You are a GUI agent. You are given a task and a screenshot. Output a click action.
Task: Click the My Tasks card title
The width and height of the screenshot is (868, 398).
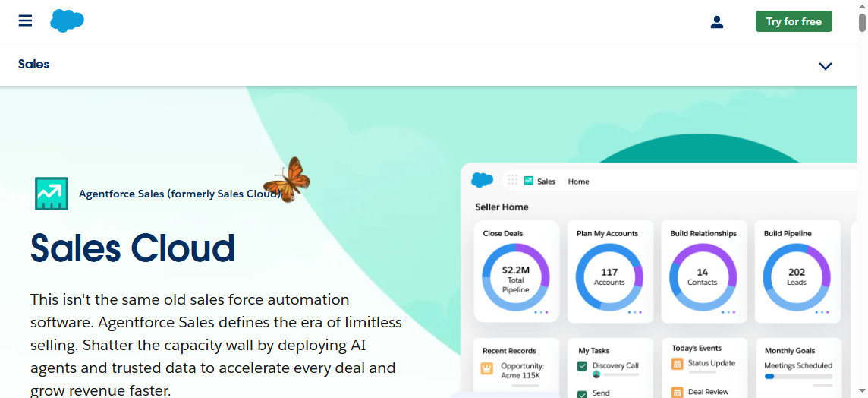pos(593,351)
